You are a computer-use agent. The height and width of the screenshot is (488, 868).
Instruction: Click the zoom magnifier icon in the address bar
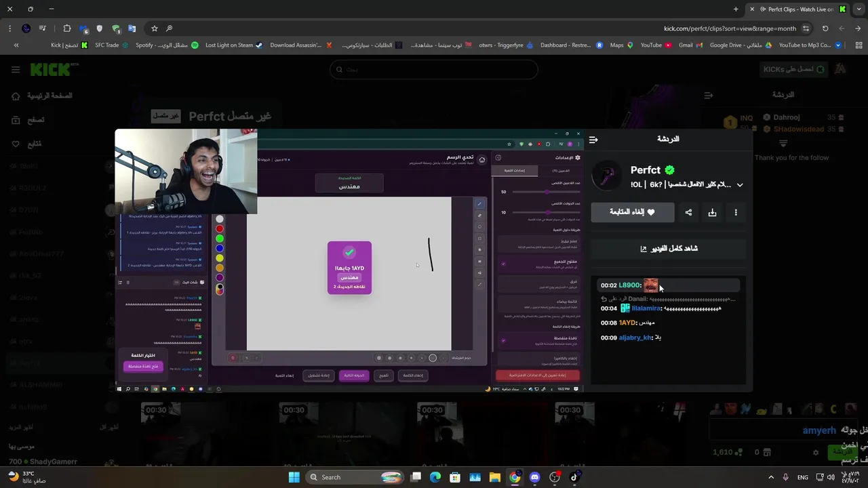169,28
